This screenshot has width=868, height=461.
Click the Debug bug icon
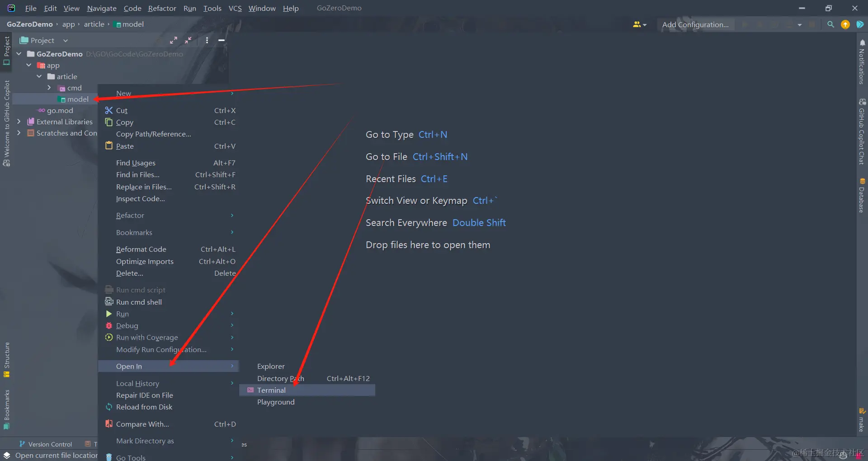[108, 325]
